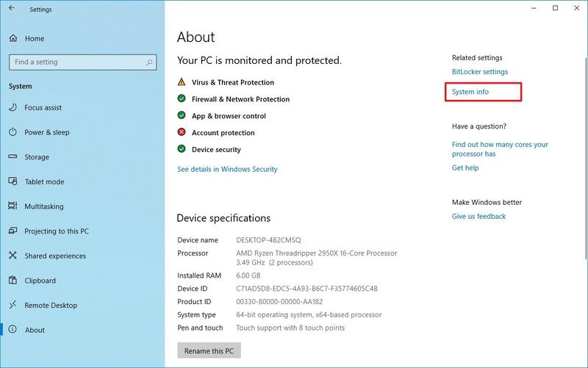The image size is (588, 368).
Task: Click the Virus & Threat Protection warning icon
Action: 182,82
